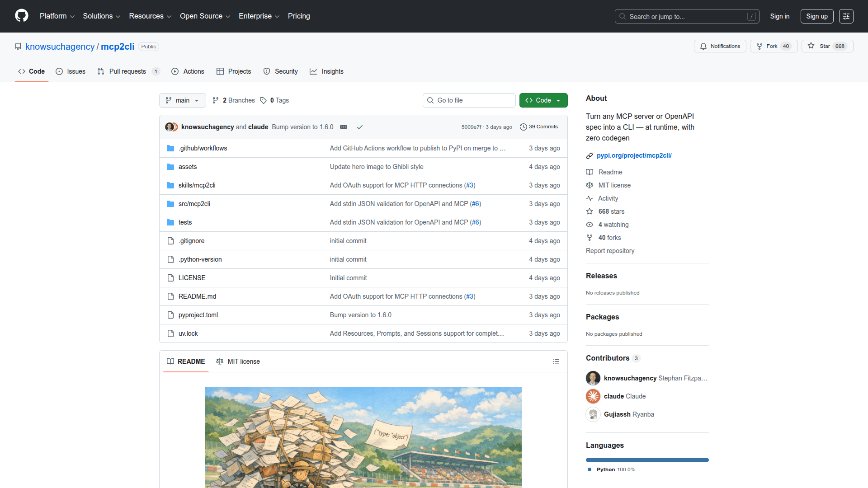Open the Pull requests tab

[x=127, y=71]
